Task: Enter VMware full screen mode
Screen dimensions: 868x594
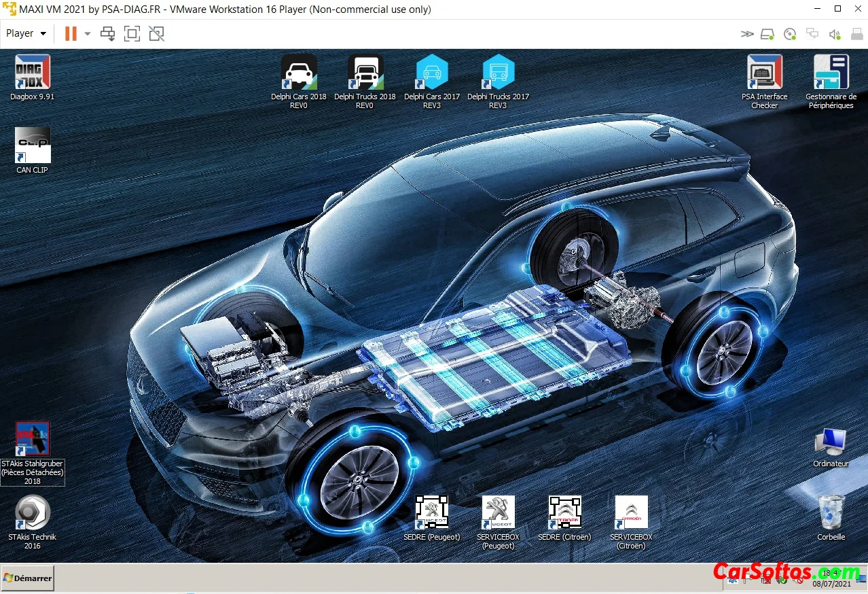Action: tap(132, 33)
